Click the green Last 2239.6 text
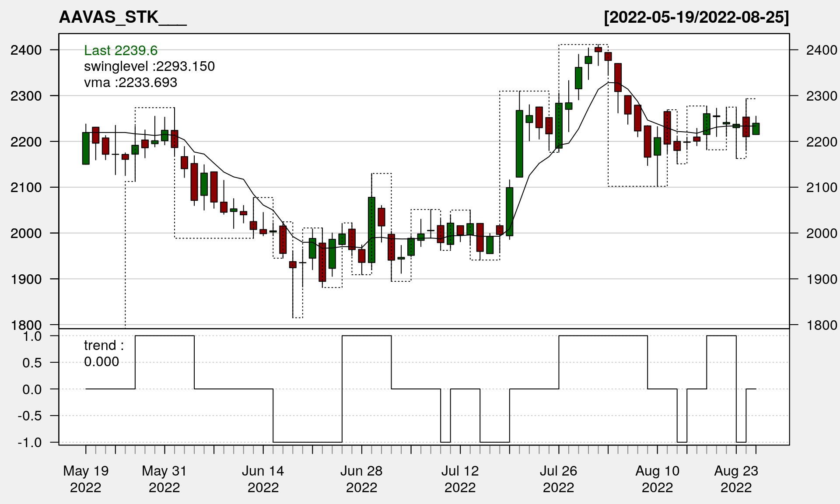Viewport: 840px width, 504px height. coord(121,50)
